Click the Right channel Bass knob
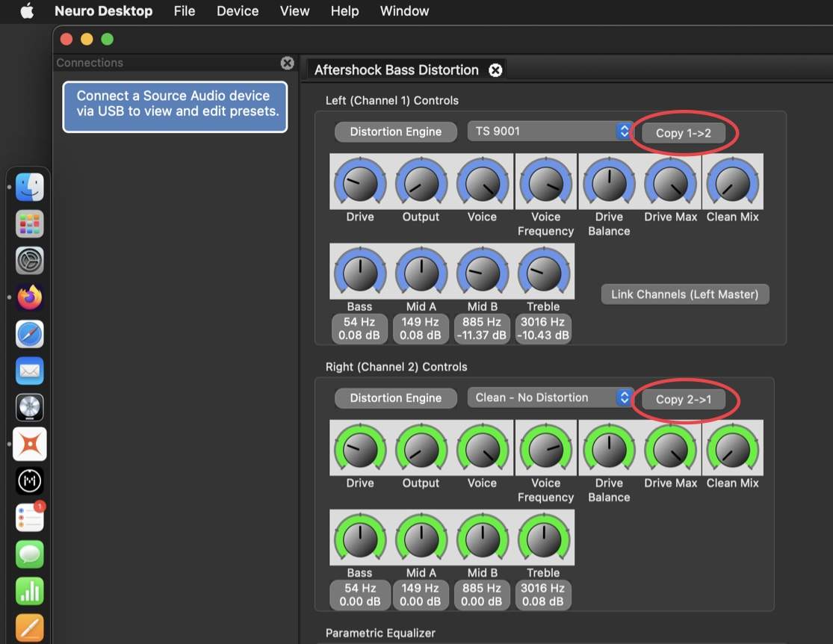 pyautogui.click(x=360, y=538)
